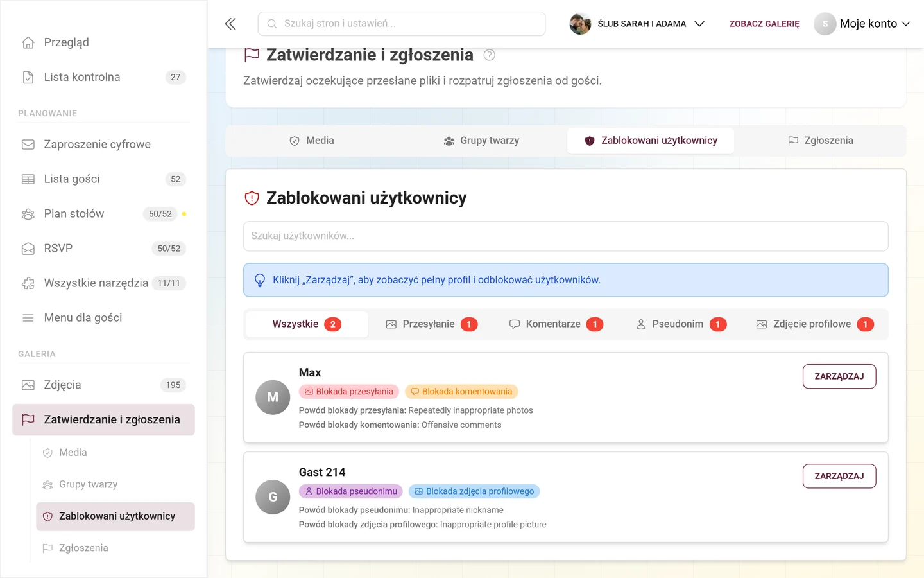Click the lightbulb icon in the info banner
Viewport: 924px width, 578px height.
click(260, 280)
